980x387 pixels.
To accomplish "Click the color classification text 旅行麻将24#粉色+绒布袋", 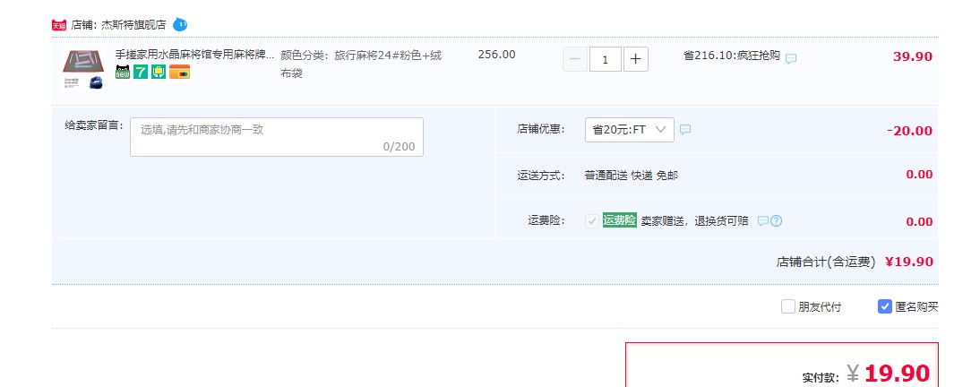I will click(361, 64).
